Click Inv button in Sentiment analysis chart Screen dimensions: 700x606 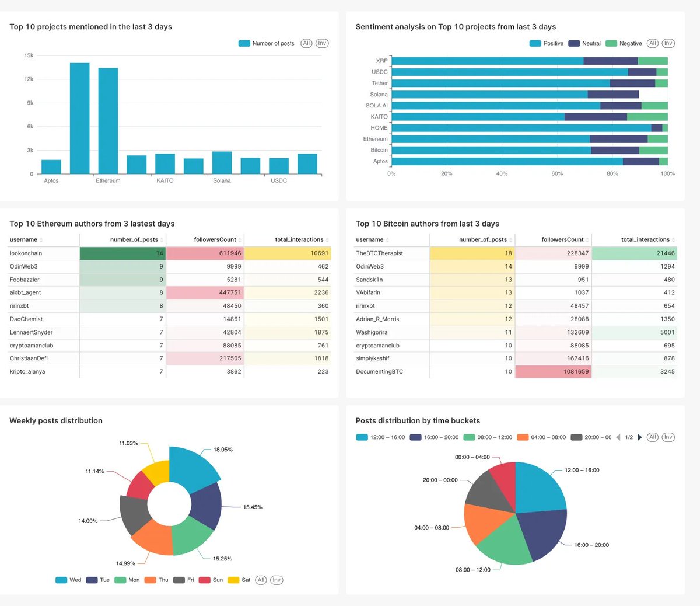tap(668, 43)
